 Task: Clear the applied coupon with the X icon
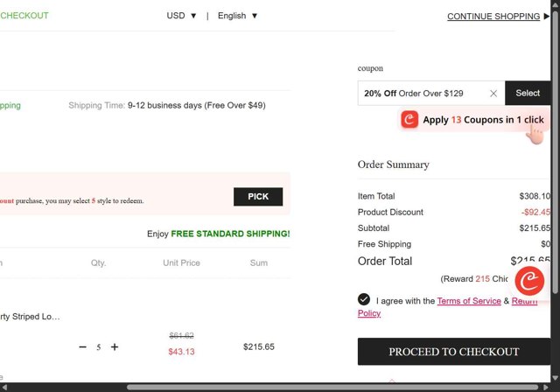[493, 94]
